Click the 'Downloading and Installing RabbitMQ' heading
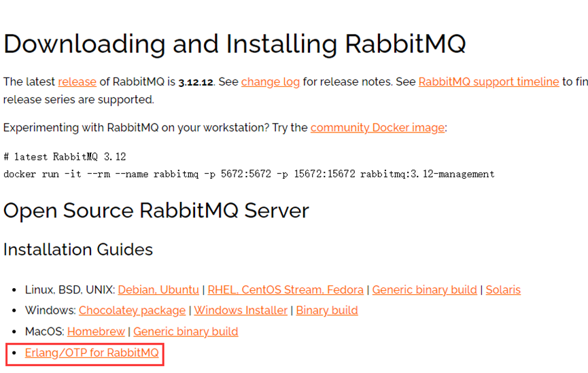 point(235,44)
